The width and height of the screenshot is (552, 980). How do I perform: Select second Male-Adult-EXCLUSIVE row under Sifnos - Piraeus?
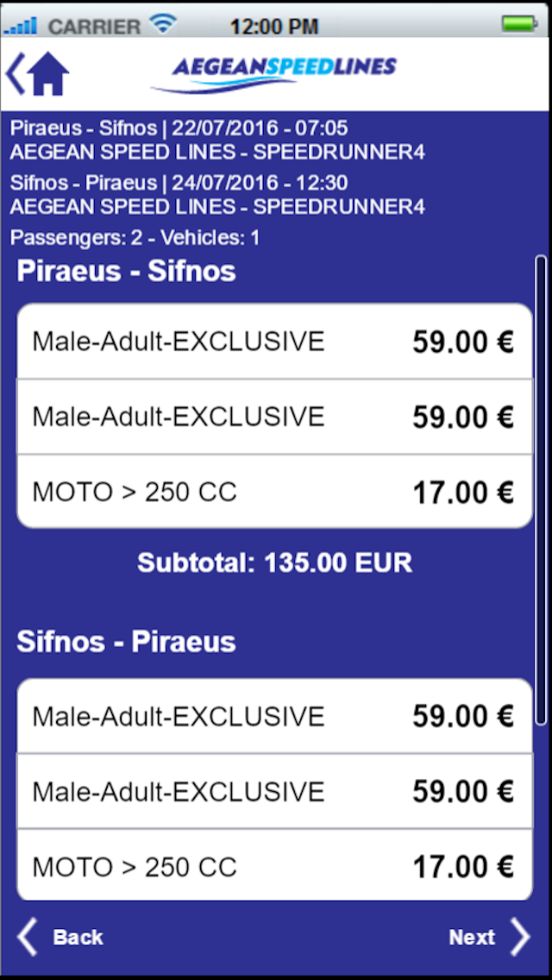tap(274, 790)
